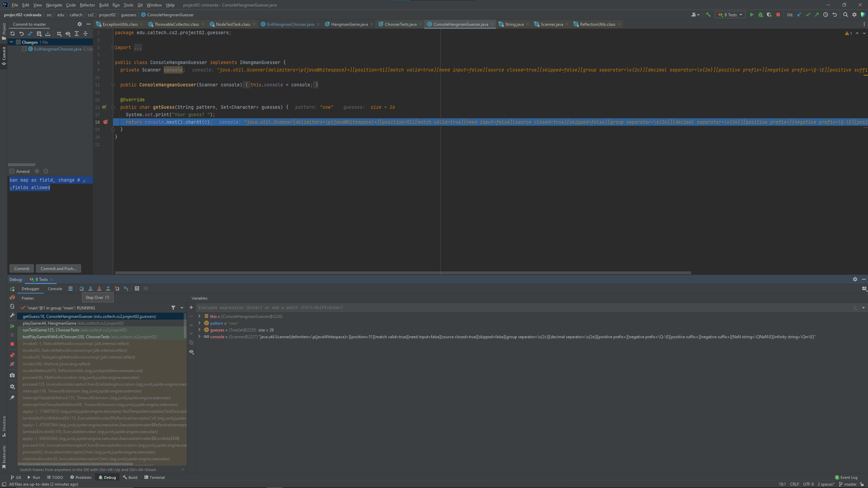Image resolution: width=868 pixels, height=488 pixels.
Task: Stop the debug session with the red square
Action: point(12,344)
